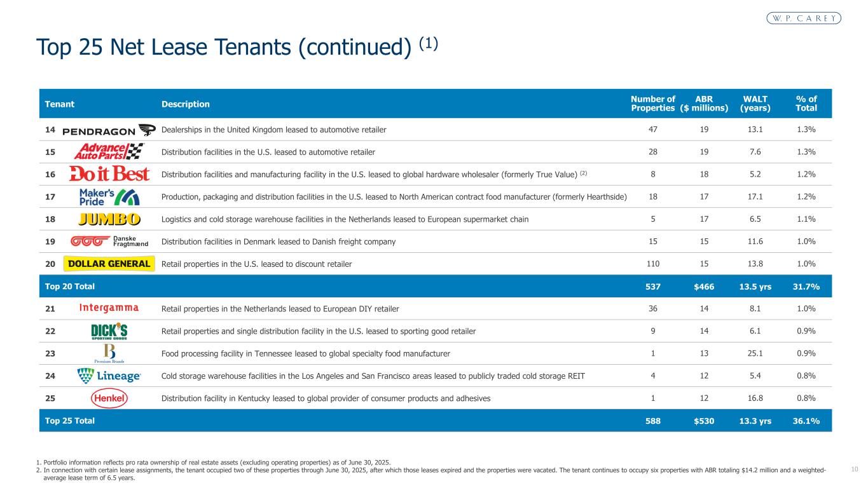The image size is (868, 488).
Task: Select the WALT (years) column header
Action: click(755, 104)
